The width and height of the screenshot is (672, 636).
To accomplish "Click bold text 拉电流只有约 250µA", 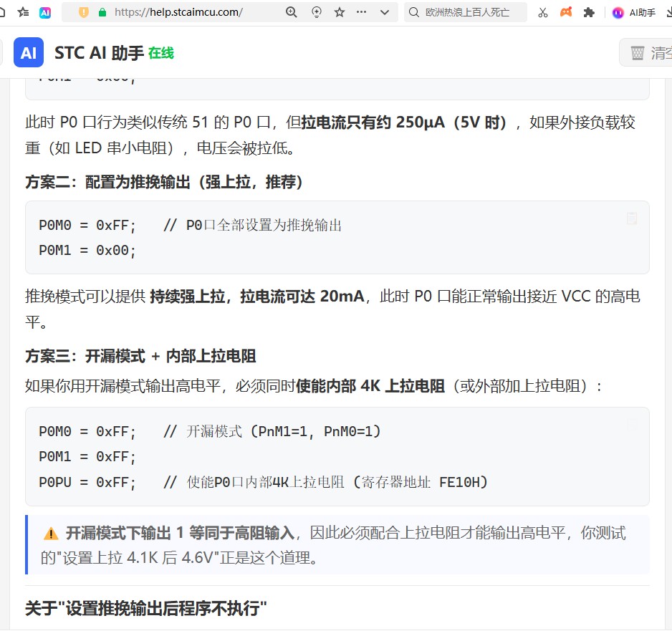I will point(373,122).
